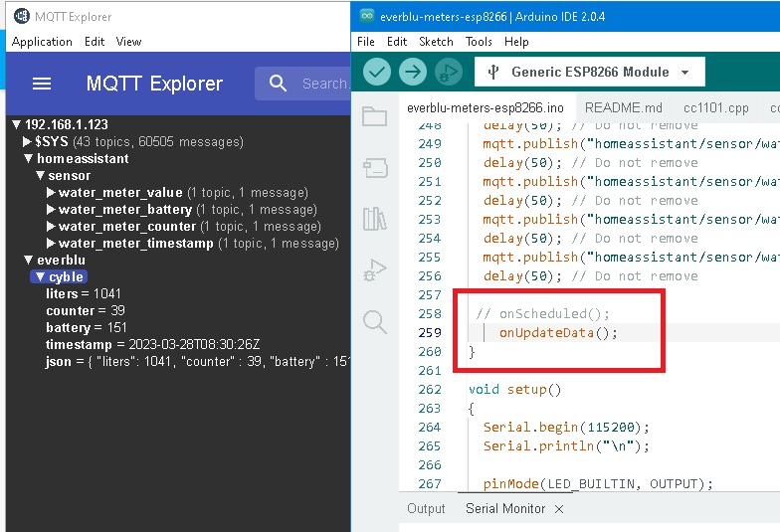Open Sketchbook folder icon in Arduino sidebar
Screen dimensions: 780x532
click(x=374, y=116)
